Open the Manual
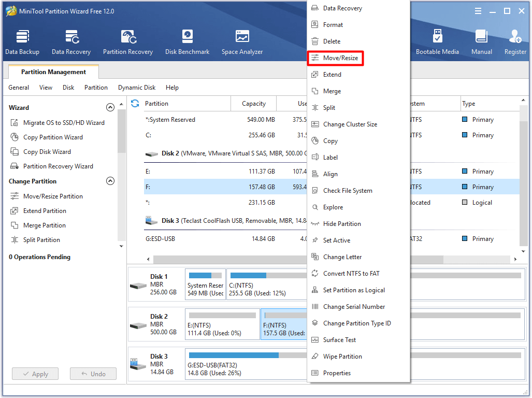Screen dimensions: 532x398 pyautogui.click(x=481, y=42)
